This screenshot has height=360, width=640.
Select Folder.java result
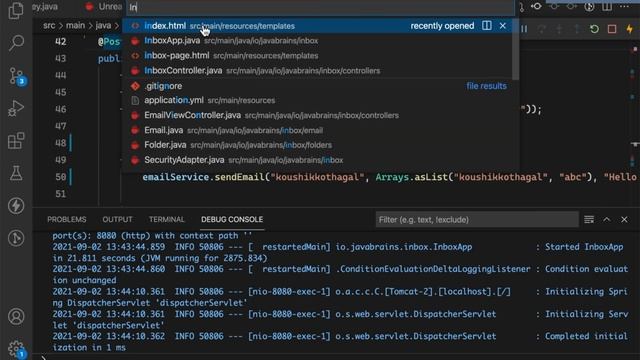318,145
